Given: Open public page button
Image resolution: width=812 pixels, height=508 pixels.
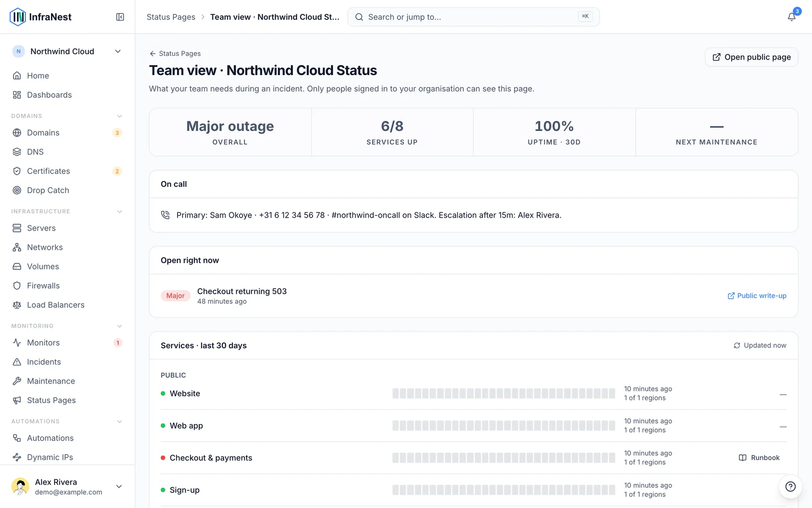Looking at the screenshot, I should pos(751,57).
